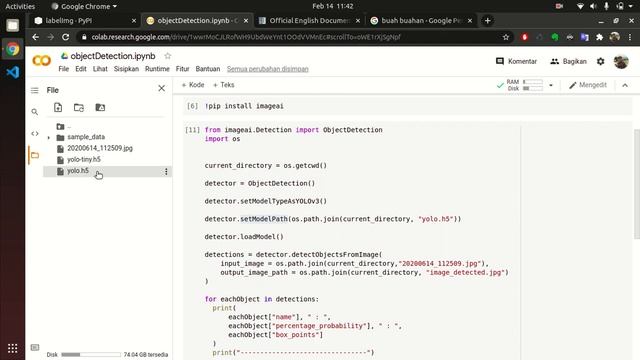Open the system status menu arrow
The image size is (640, 360).
631,6
